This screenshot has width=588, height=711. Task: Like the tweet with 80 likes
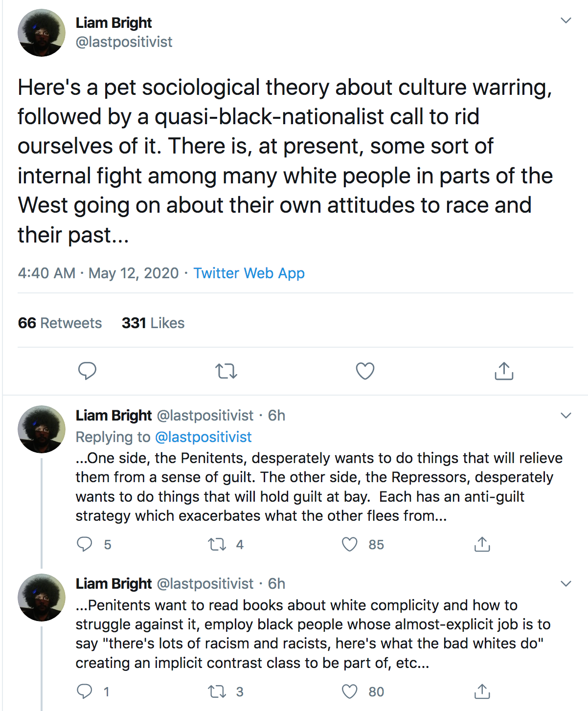[350, 691]
